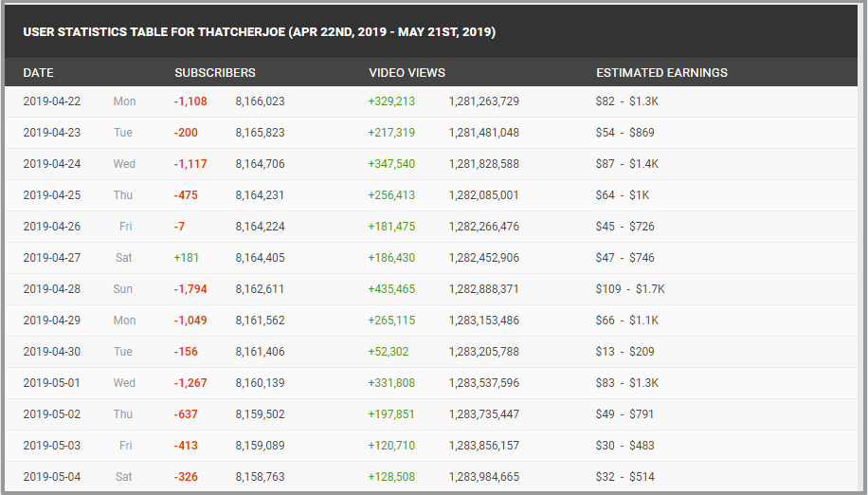
Task: Click earnings estimate $109 - $1.7K
Action: click(630, 289)
